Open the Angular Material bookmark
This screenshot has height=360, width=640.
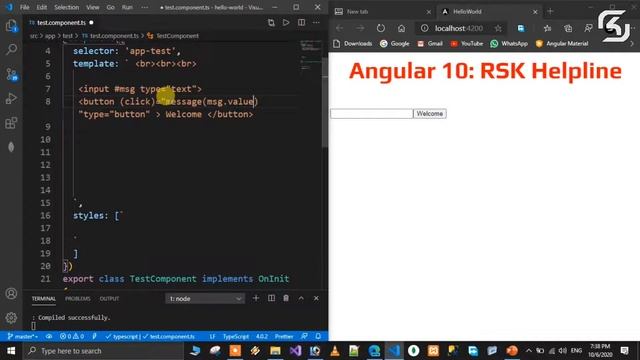point(562,44)
